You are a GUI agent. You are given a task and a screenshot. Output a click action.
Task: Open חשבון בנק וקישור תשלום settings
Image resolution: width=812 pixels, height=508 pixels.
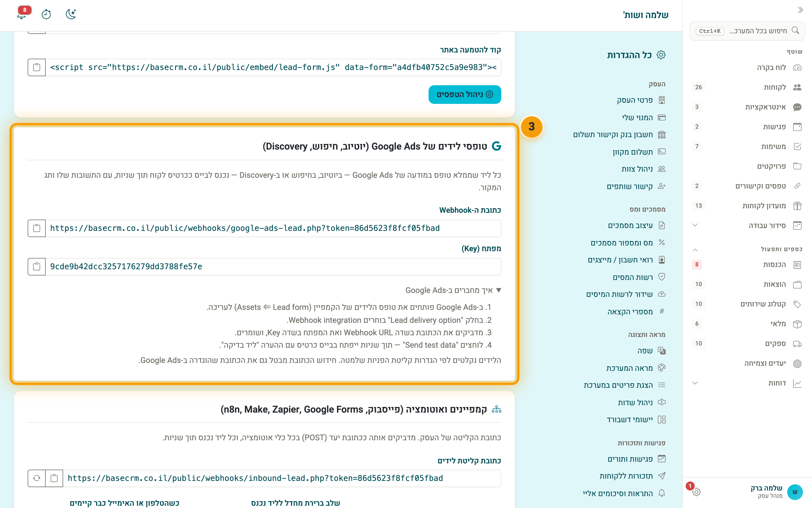(619, 135)
